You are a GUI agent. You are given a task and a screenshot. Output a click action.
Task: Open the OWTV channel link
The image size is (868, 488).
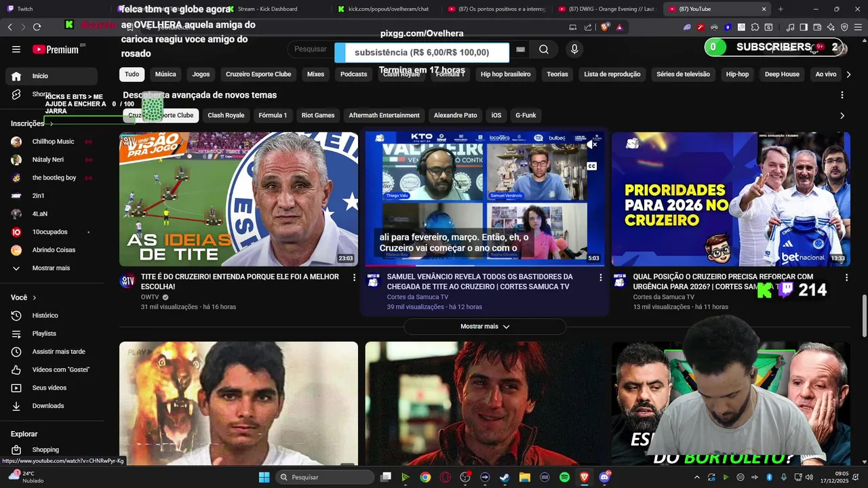tap(150, 298)
